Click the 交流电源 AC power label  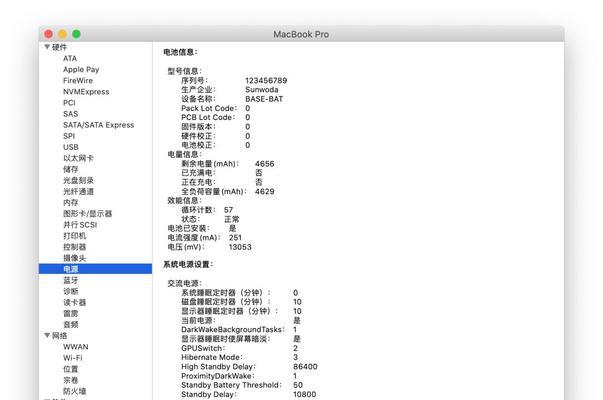pos(185,283)
